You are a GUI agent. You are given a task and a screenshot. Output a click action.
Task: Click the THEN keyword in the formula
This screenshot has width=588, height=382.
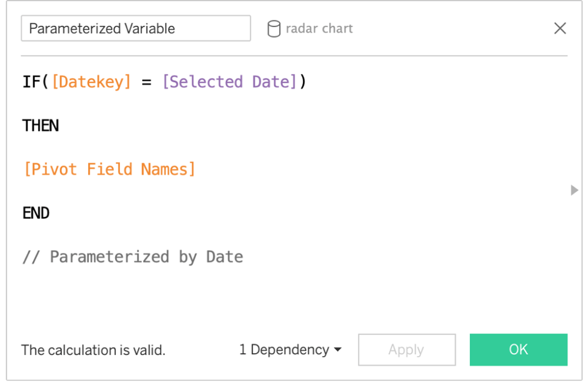pos(40,125)
